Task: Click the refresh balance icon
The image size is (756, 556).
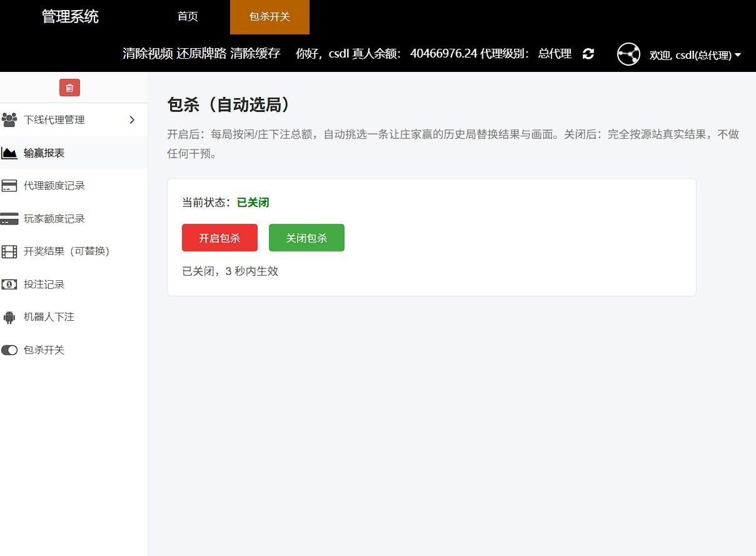Action: pos(588,54)
